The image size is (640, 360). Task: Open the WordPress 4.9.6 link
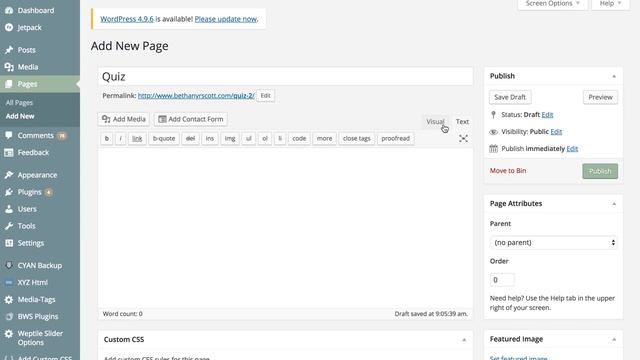click(x=127, y=19)
